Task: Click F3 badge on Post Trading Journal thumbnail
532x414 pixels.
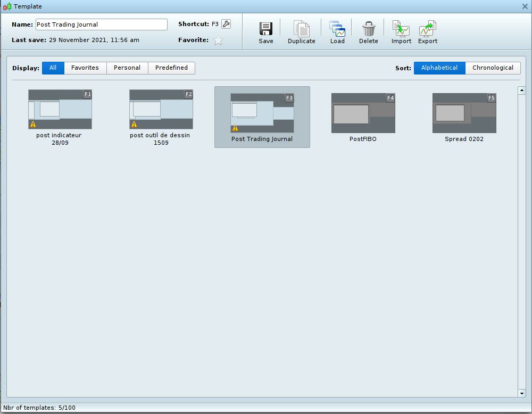Action: pos(289,98)
